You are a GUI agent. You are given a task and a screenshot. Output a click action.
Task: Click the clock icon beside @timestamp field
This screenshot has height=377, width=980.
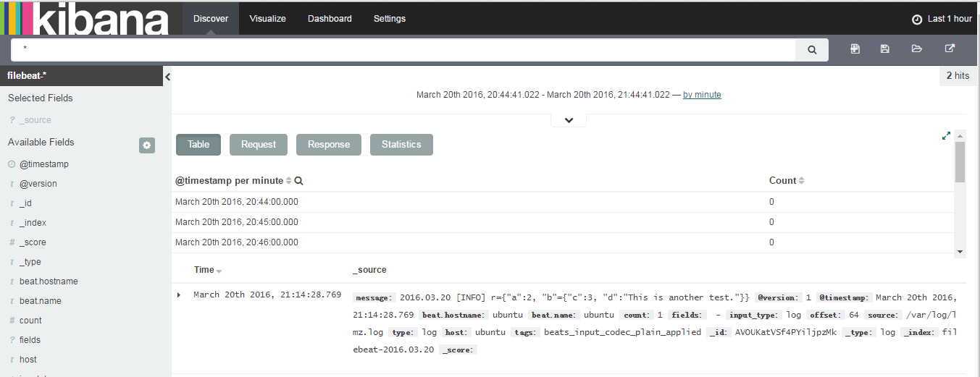[12, 164]
